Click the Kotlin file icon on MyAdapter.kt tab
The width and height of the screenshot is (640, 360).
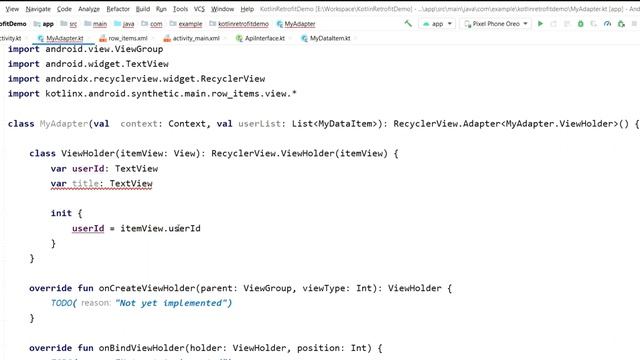40,38
